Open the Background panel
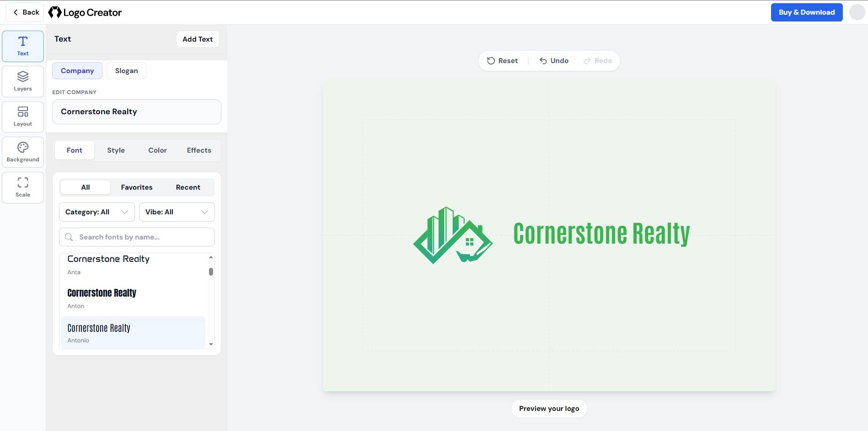The height and width of the screenshot is (431, 868). point(23,152)
